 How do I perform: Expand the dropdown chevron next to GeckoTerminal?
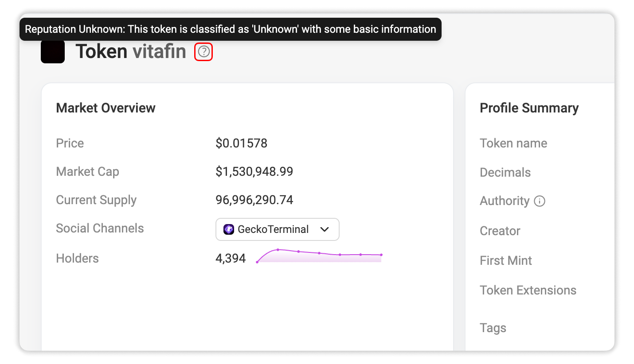(x=325, y=229)
